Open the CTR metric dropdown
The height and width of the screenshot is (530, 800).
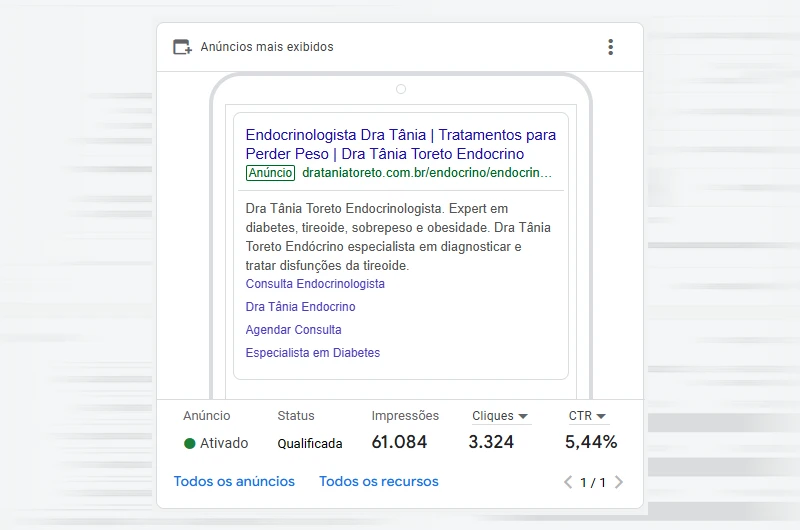point(588,416)
